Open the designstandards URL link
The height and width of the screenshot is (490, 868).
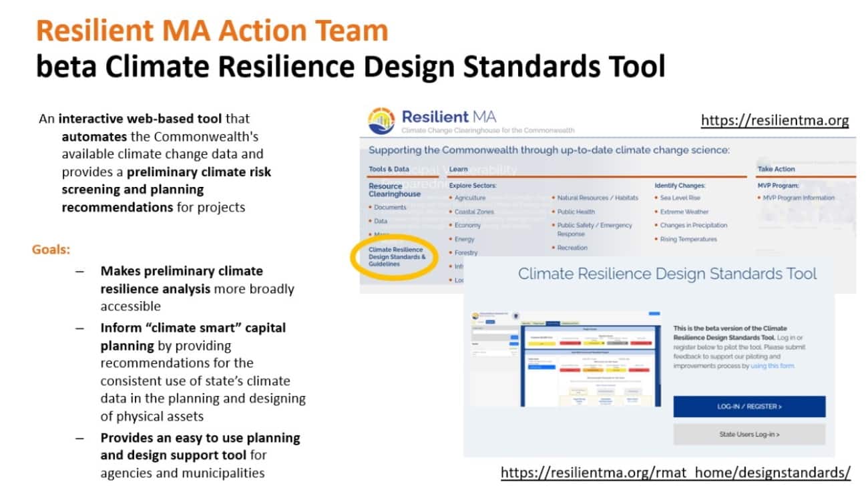676,473
